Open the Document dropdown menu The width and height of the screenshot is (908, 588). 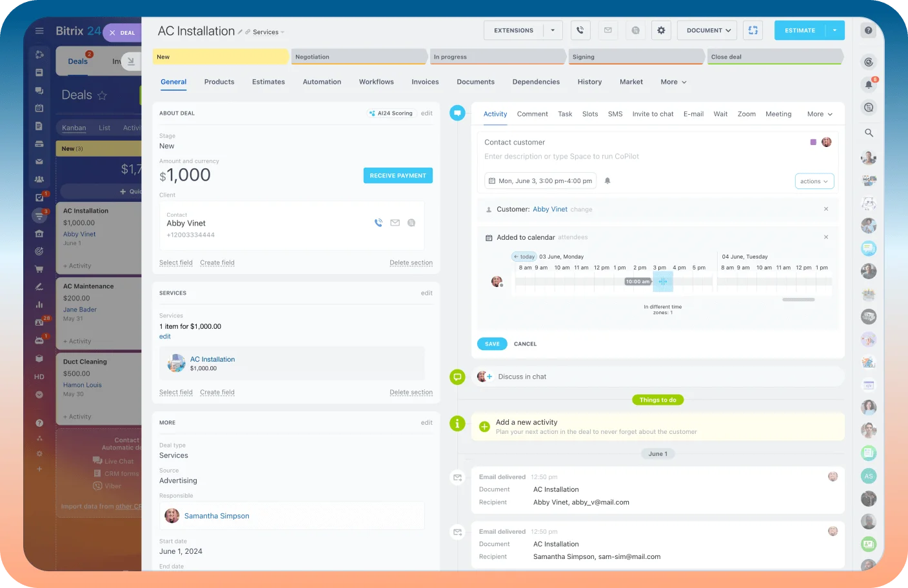[x=708, y=30]
